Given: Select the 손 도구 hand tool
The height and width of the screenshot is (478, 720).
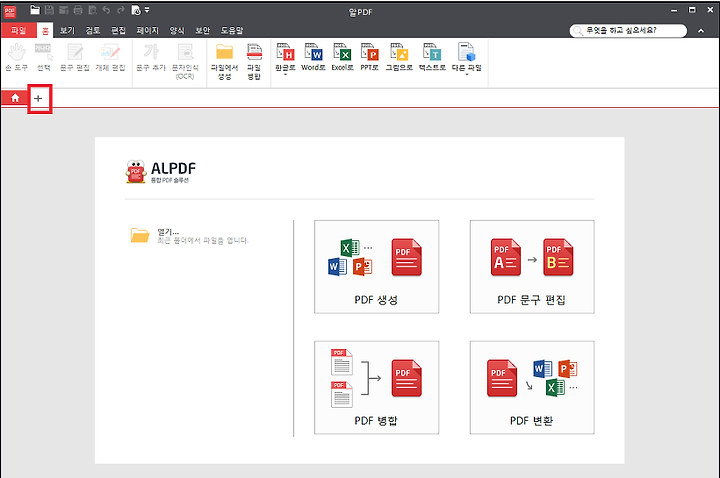Looking at the screenshot, I should 17,57.
